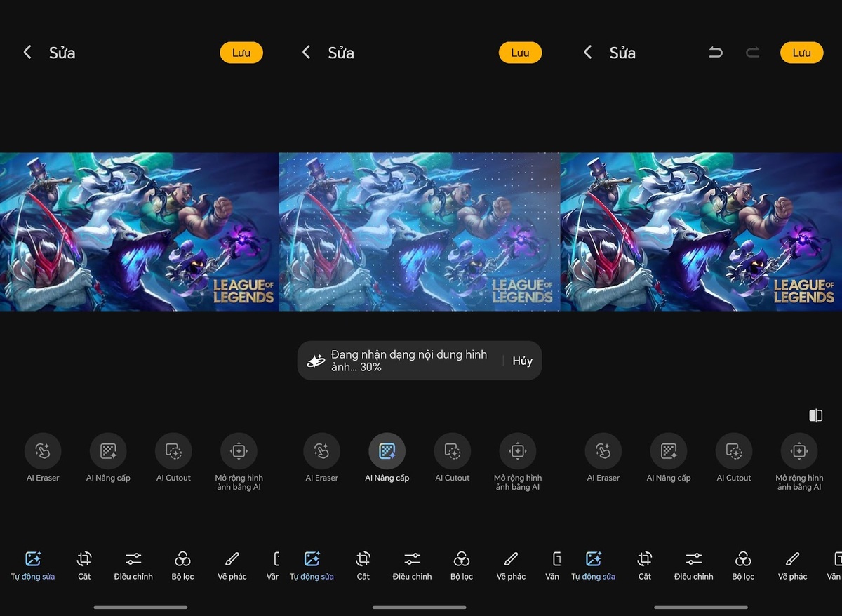Tap Lưu on the left phone screen
The height and width of the screenshot is (616, 842).
point(241,53)
